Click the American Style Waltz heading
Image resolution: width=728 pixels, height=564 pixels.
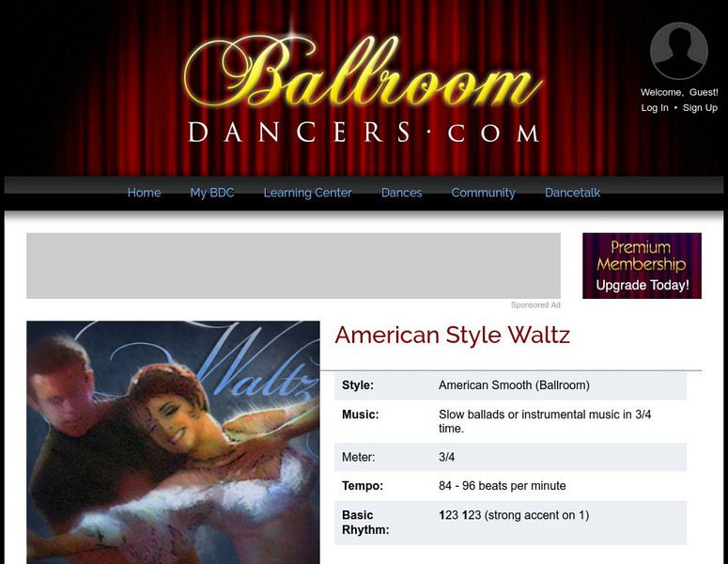coord(452,335)
